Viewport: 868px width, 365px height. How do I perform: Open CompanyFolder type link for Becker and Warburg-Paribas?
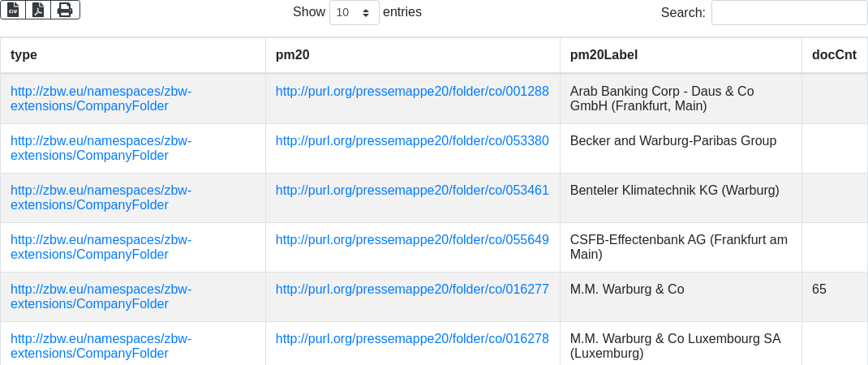click(x=101, y=148)
